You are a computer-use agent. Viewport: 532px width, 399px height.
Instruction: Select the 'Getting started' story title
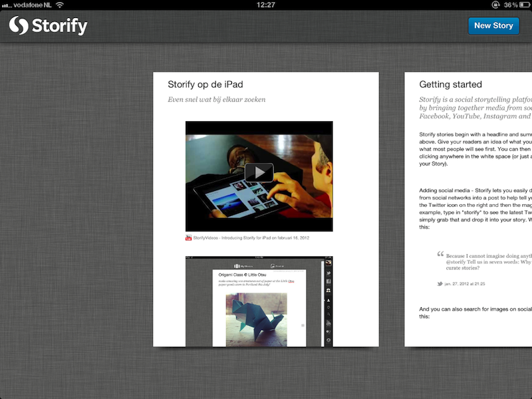(450, 84)
